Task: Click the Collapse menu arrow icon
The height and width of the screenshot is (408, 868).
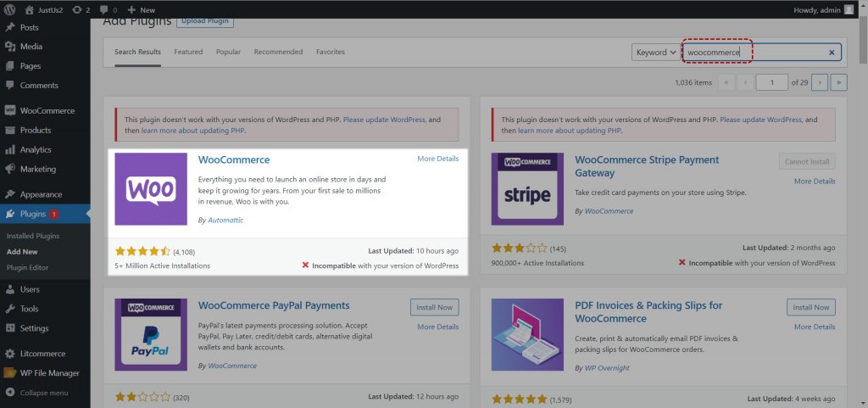Action: coord(10,393)
